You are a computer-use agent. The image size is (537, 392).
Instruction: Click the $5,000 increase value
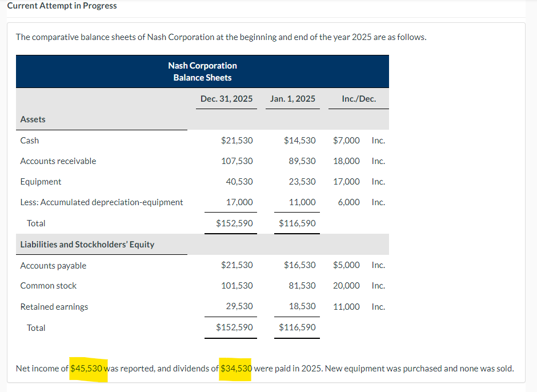point(346,265)
